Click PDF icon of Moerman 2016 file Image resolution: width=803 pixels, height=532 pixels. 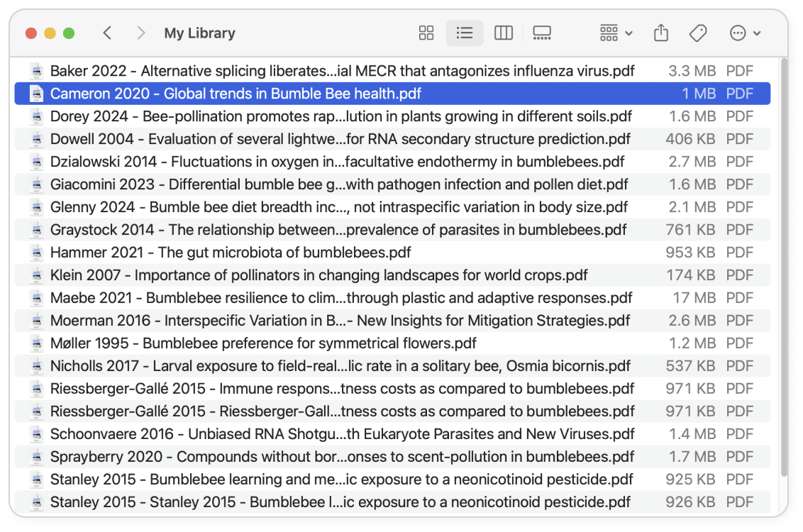[x=36, y=321]
